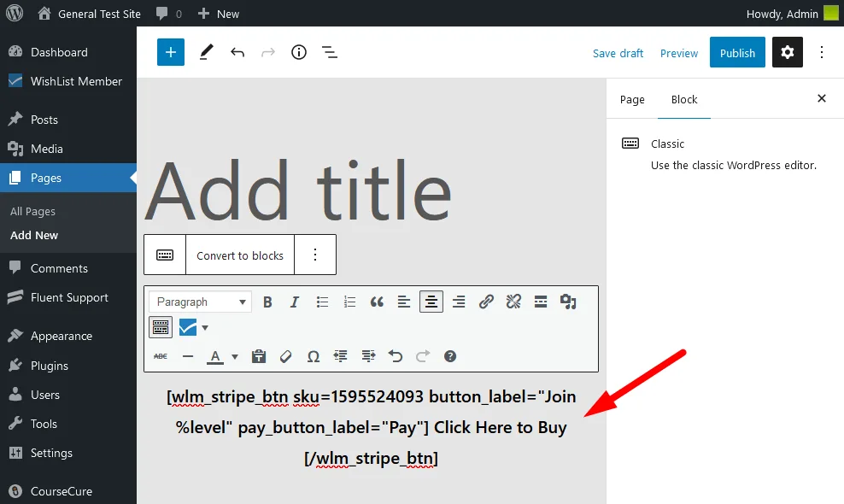The image size is (844, 504).
Task: Toggle the settings gear sidebar
Action: [788, 52]
